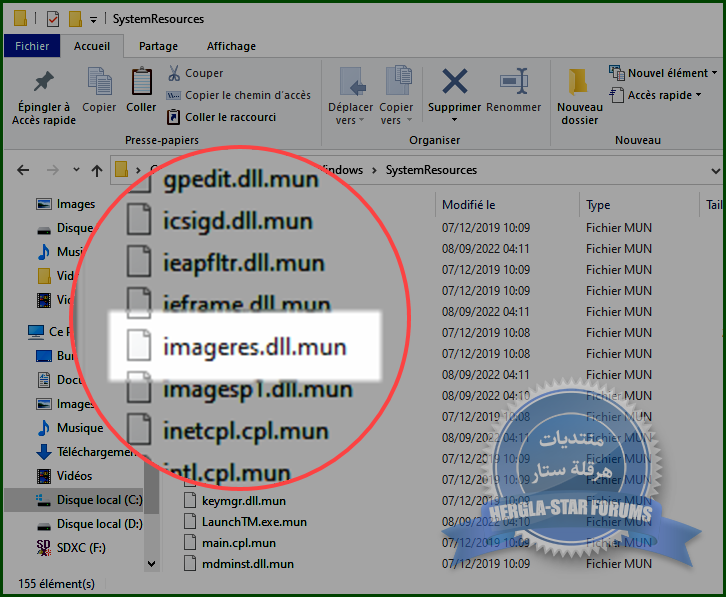Open Copier vers menu

click(x=396, y=96)
